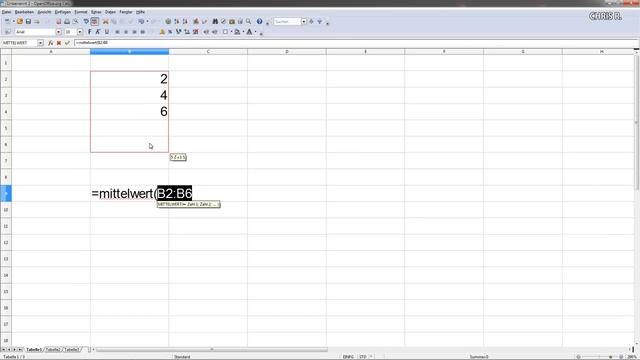Viewport: 640px width, 360px height.
Task: Save the document with the diskette icon
Action: 28,21
